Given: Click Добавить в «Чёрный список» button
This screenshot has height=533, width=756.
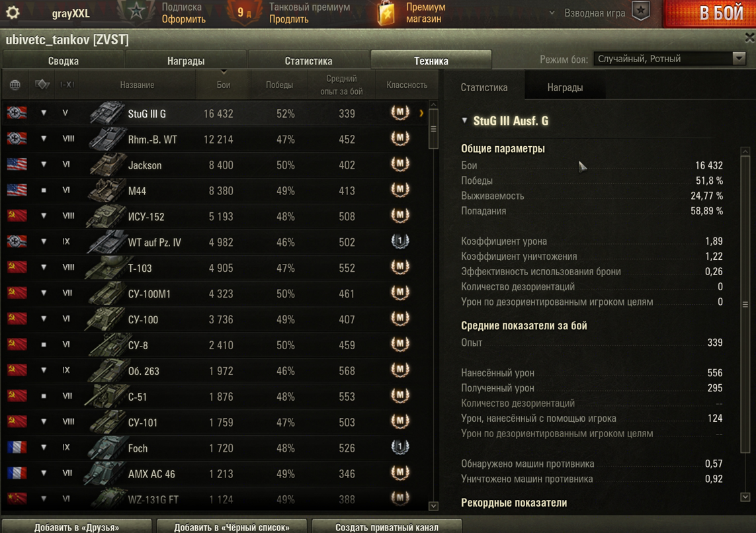Looking at the screenshot, I should click(x=232, y=527).
